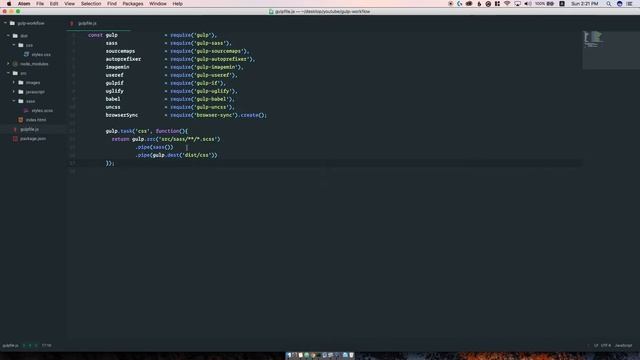Select the node_modules folder name
This screenshot has width=640, height=360.
click(34, 64)
